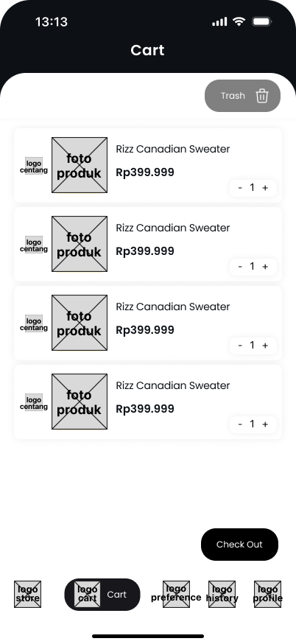Decrease quantity of the second sweater
The width and height of the screenshot is (296, 644).
pyautogui.click(x=240, y=267)
